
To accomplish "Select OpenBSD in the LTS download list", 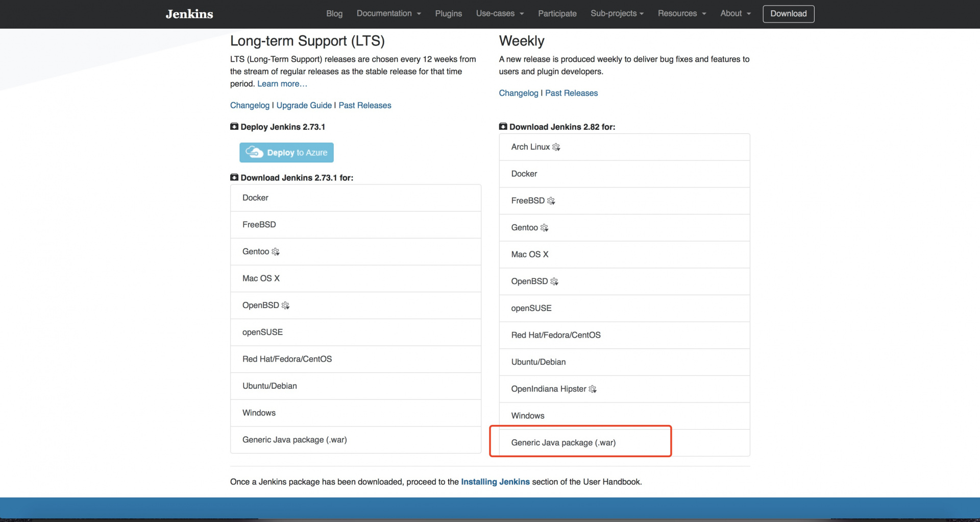I will (x=356, y=305).
